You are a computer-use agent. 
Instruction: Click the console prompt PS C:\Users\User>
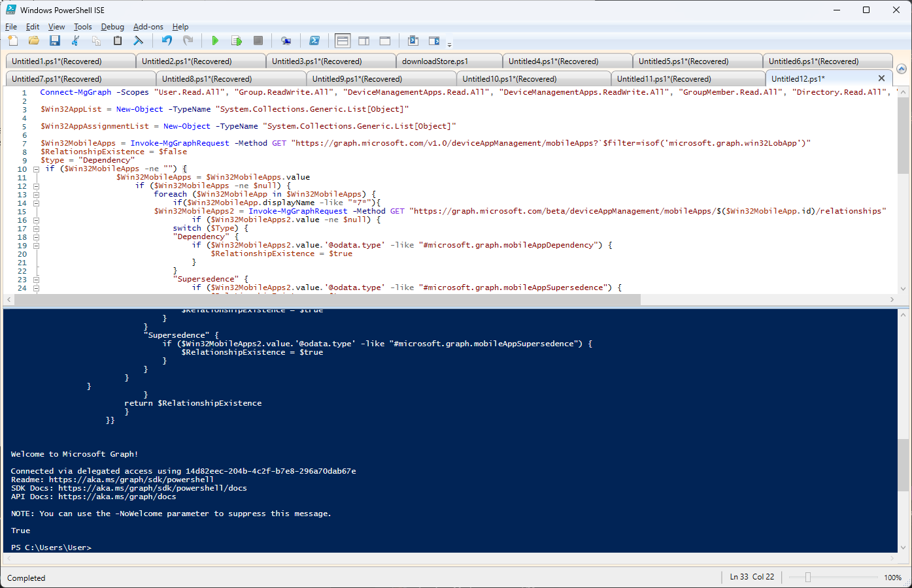51,547
